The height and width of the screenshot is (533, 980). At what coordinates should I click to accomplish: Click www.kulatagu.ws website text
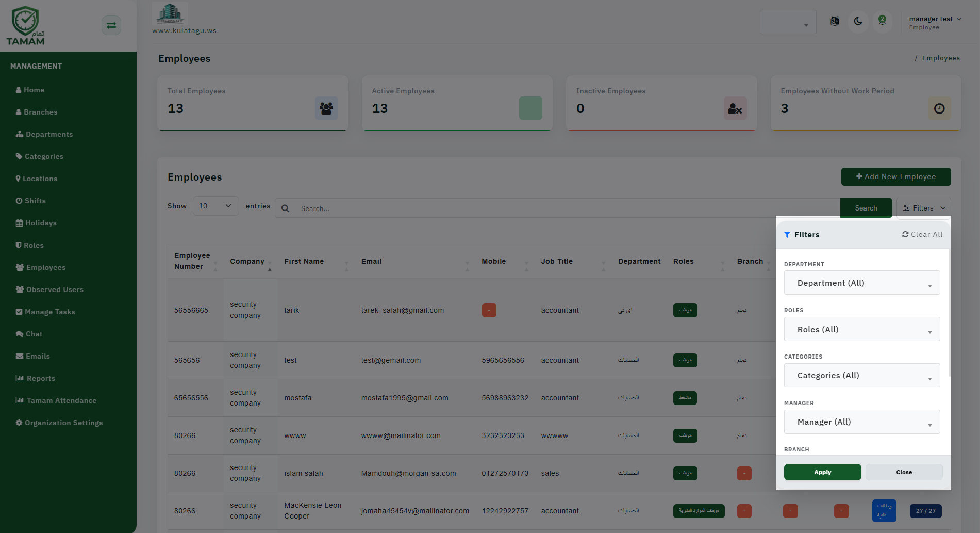click(x=185, y=30)
